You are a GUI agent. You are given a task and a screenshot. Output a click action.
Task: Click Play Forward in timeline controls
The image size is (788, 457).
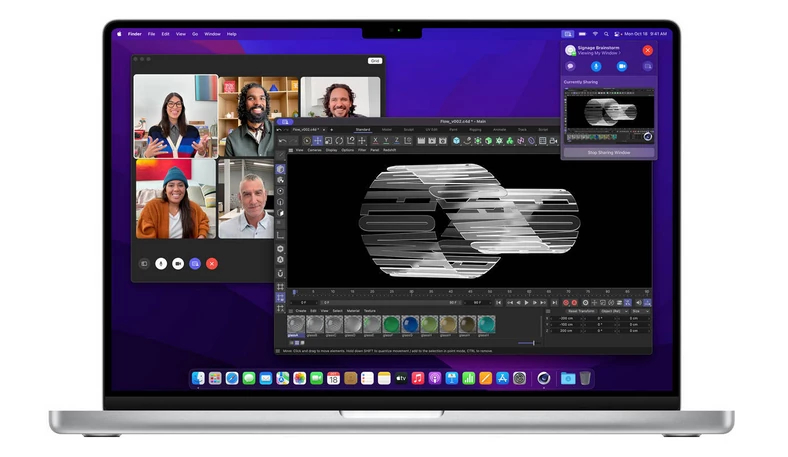click(x=526, y=303)
